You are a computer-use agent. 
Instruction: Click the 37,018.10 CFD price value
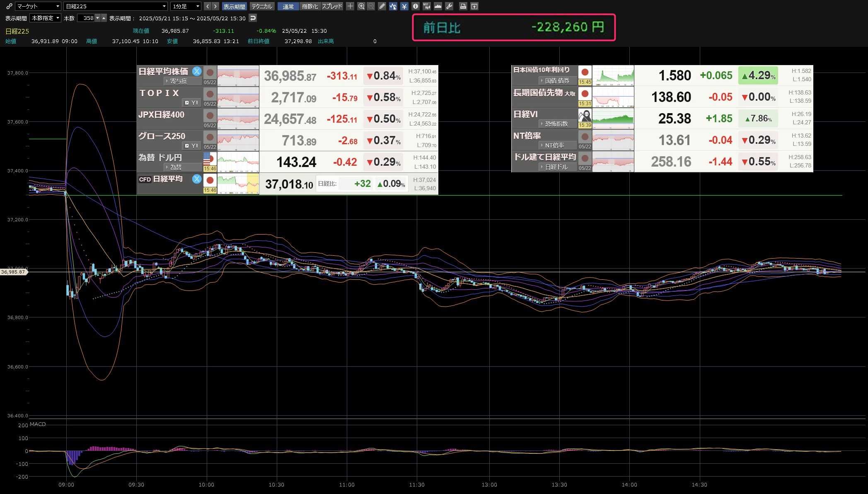tap(289, 184)
